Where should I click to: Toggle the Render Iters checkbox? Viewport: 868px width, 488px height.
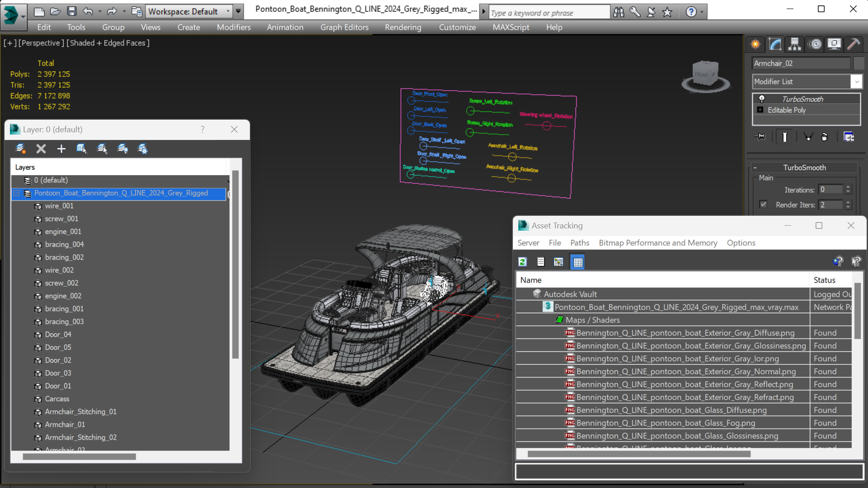(764, 204)
